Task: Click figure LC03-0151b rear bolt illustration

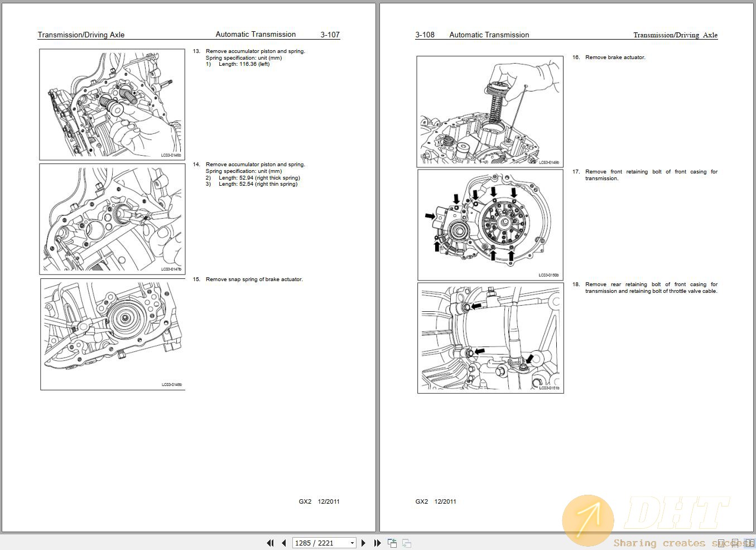Action: [x=490, y=338]
